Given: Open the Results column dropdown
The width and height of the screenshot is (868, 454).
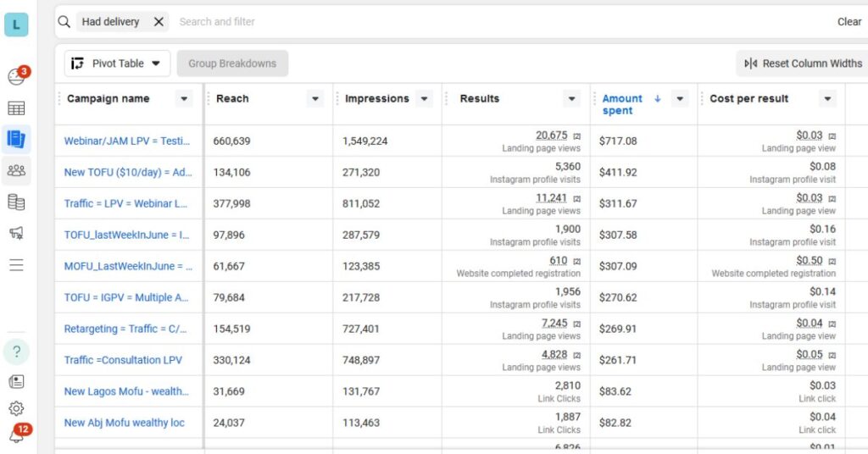Looking at the screenshot, I should (572, 98).
